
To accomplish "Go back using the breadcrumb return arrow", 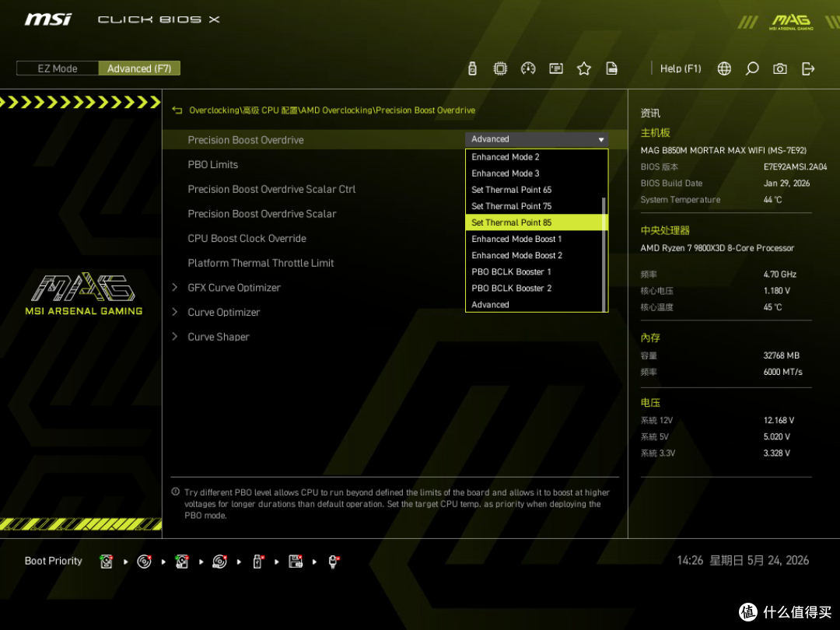I will [177, 110].
